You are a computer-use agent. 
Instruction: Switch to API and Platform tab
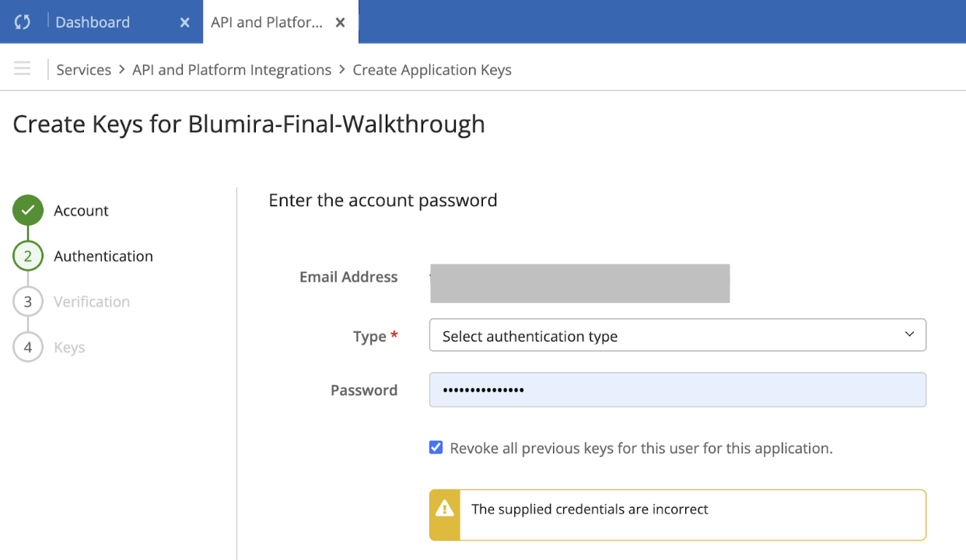(266, 23)
